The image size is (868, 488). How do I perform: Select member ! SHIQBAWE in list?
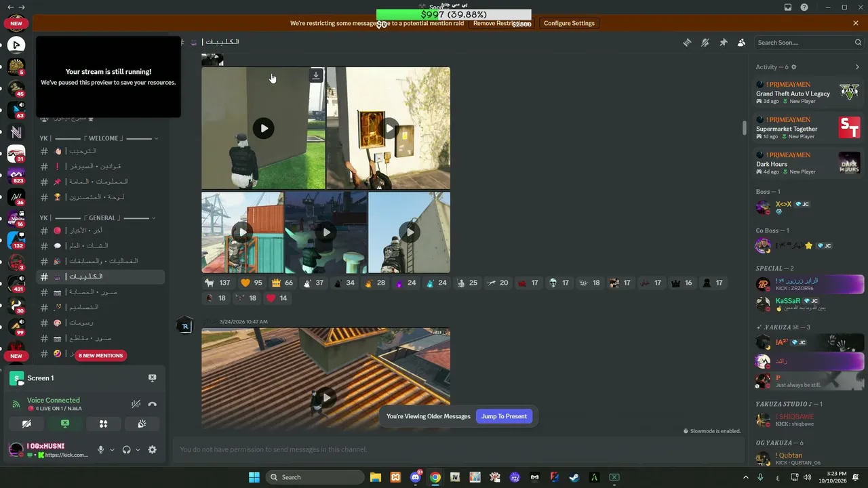click(x=809, y=420)
